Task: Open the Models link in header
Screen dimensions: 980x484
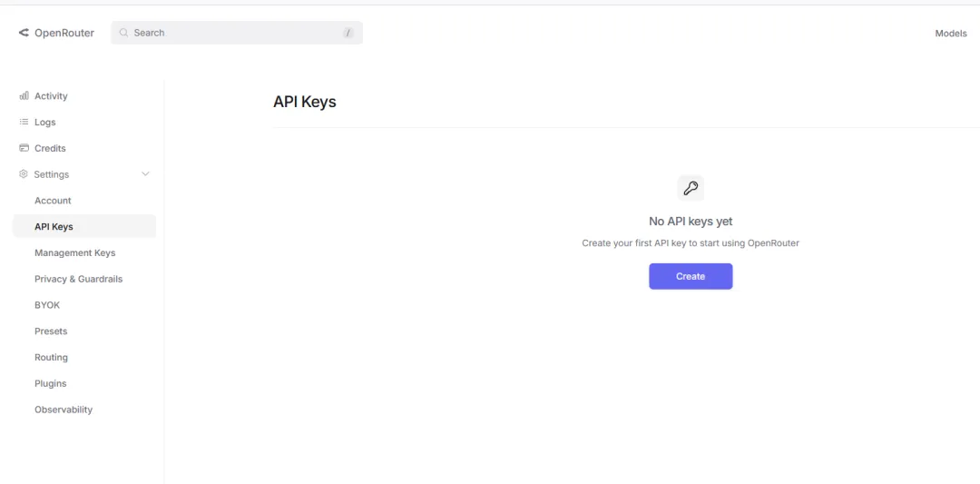Action: [x=951, y=33]
